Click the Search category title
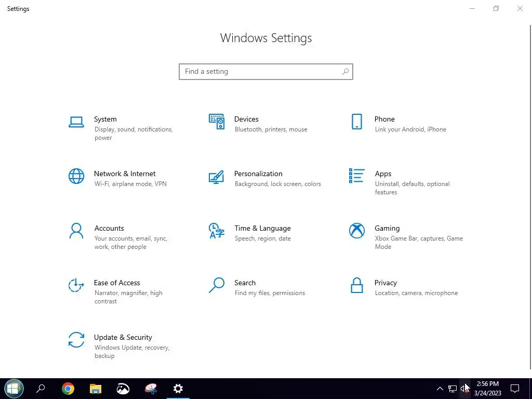 coord(245,283)
